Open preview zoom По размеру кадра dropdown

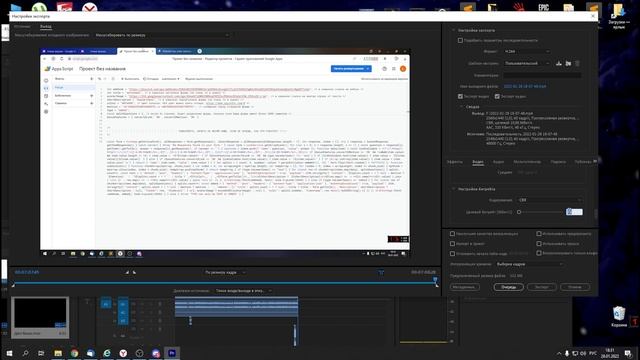pos(225,272)
